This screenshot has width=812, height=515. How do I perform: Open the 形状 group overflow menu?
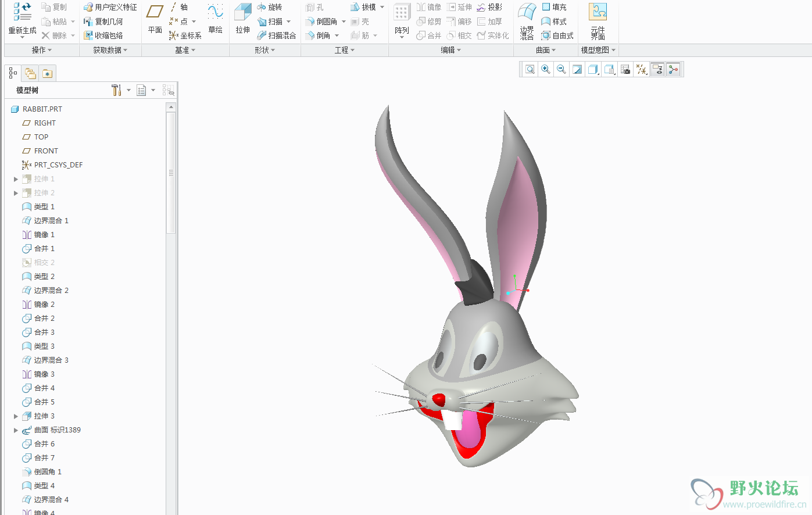click(265, 50)
